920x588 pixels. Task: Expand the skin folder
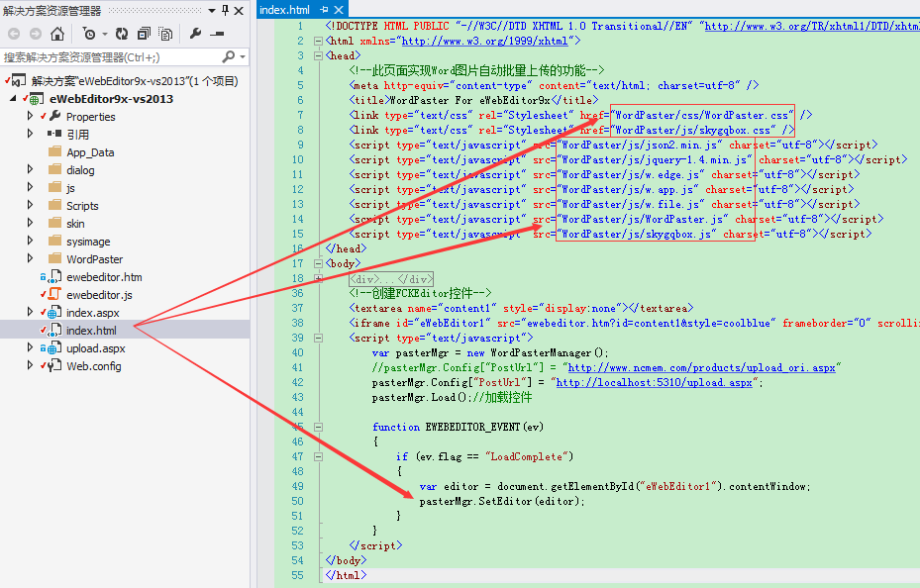pyautogui.click(x=30, y=223)
